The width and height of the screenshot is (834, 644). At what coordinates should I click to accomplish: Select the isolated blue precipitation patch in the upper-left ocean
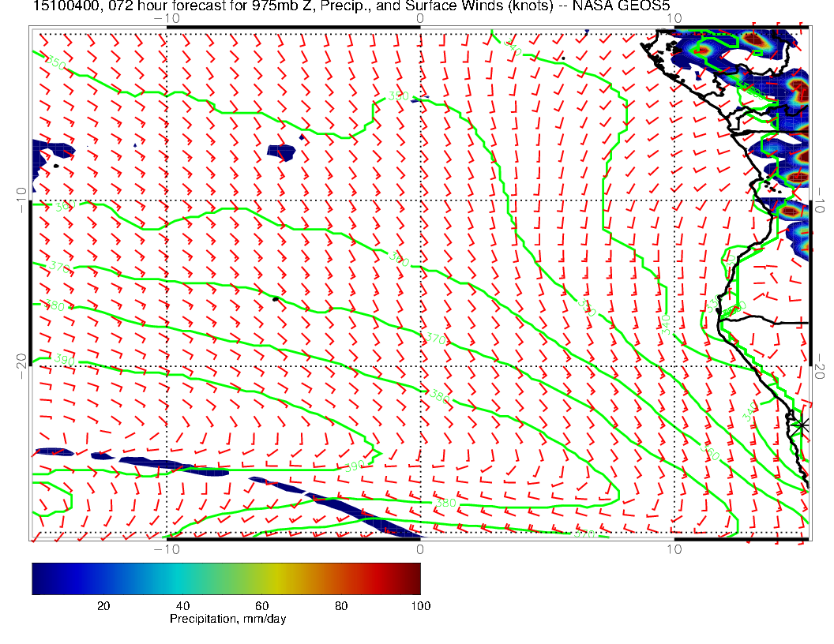click(284, 152)
